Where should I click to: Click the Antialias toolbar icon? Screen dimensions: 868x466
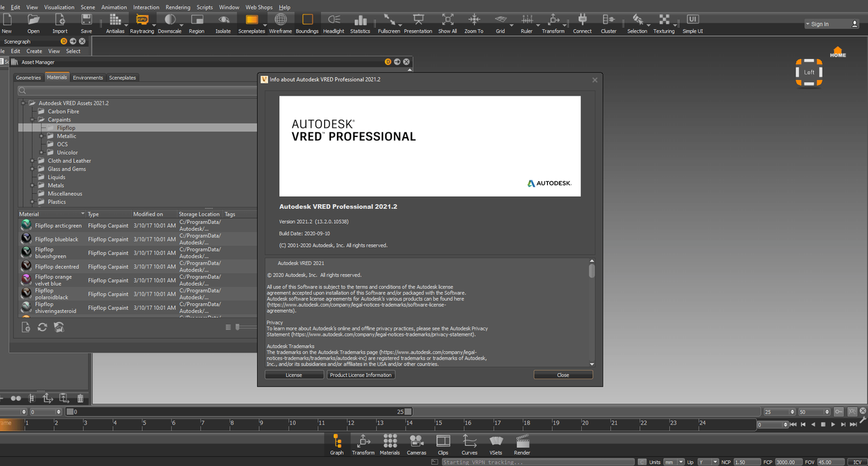(x=115, y=23)
